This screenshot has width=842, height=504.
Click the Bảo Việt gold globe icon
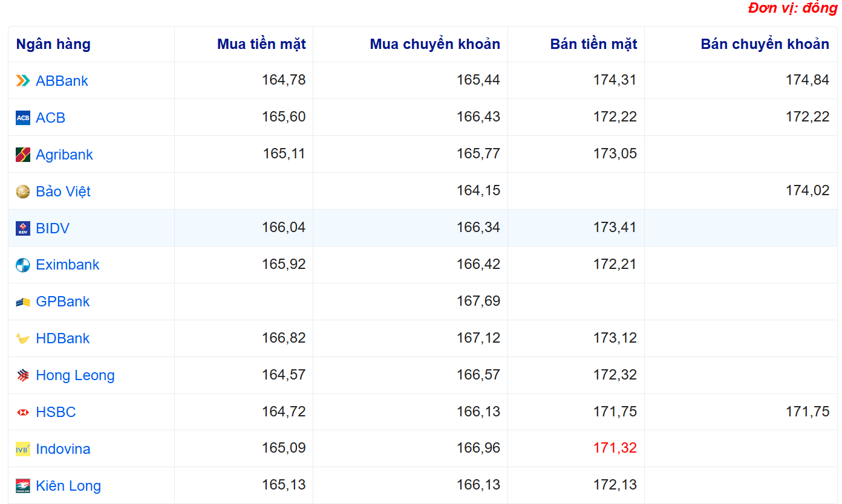[23, 192]
